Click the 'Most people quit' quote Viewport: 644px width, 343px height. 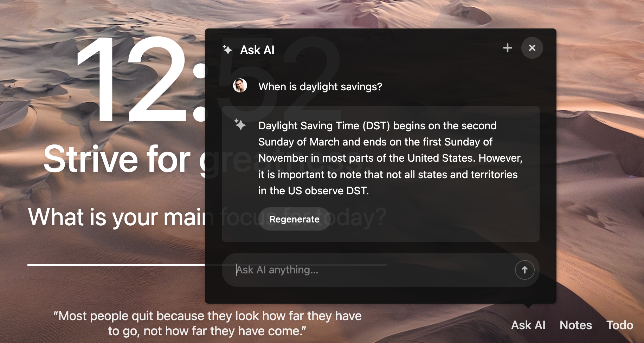tap(207, 323)
